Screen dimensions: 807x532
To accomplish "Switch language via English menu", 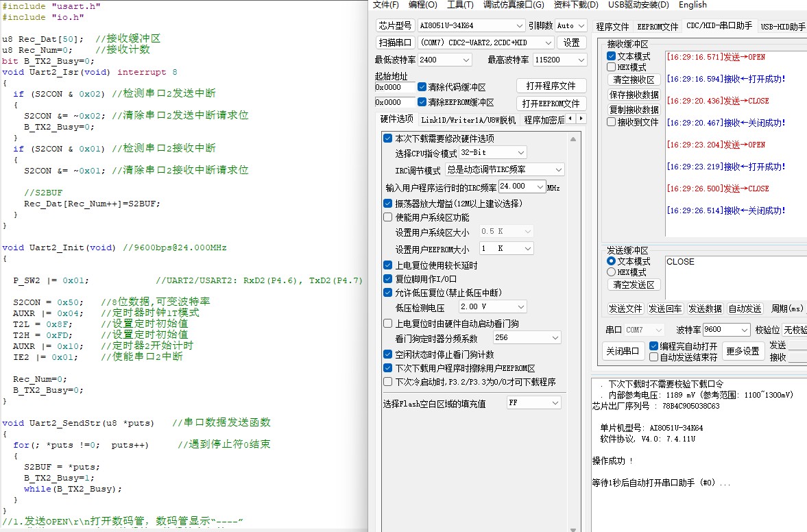I will (x=692, y=5).
